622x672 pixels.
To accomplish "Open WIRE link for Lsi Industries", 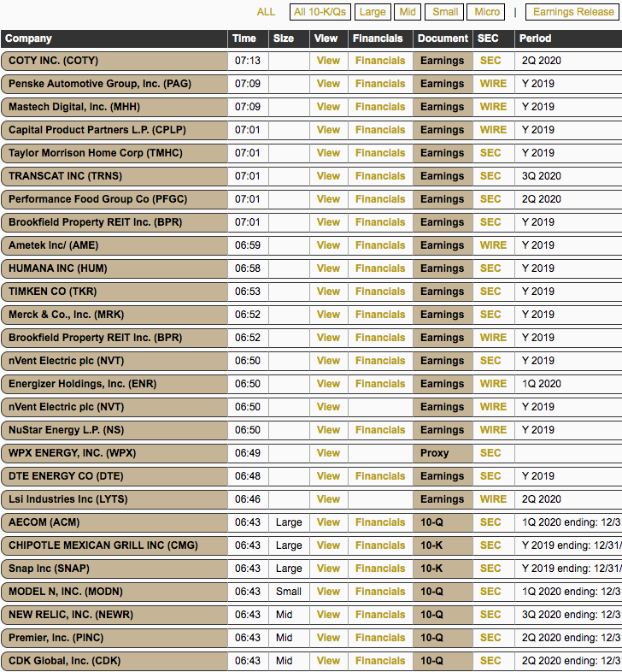I will click(493, 499).
